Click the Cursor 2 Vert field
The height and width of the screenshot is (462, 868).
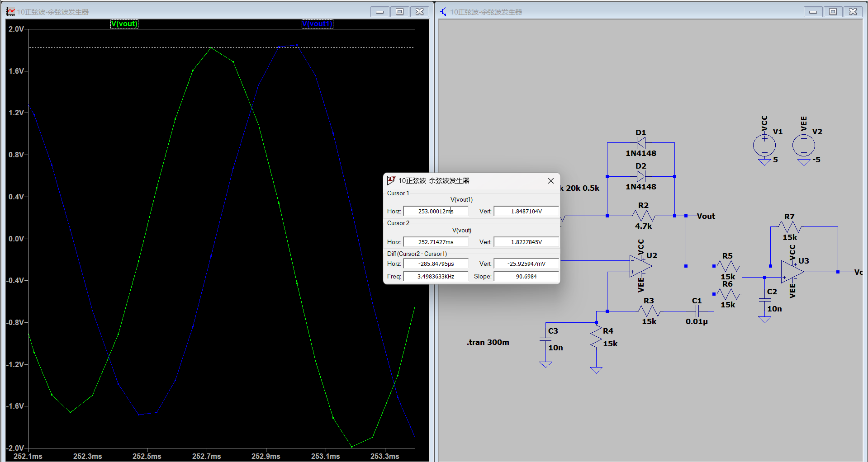[526, 242]
